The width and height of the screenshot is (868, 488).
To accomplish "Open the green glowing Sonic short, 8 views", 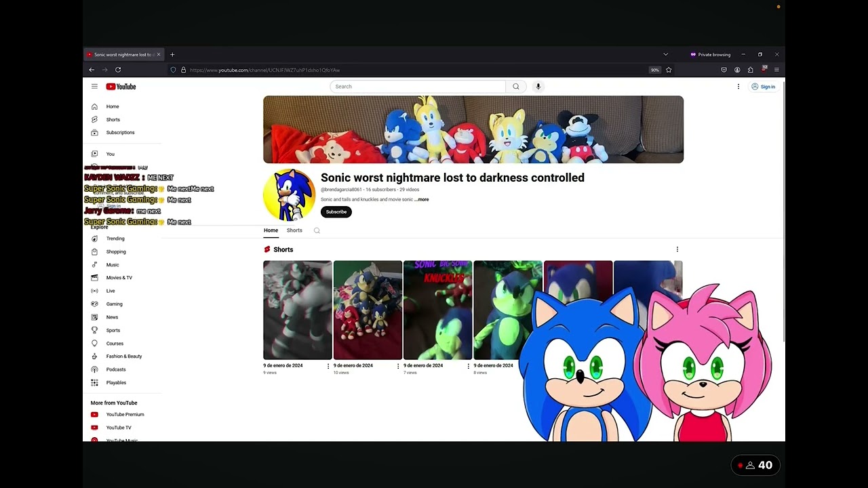I will (x=507, y=310).
